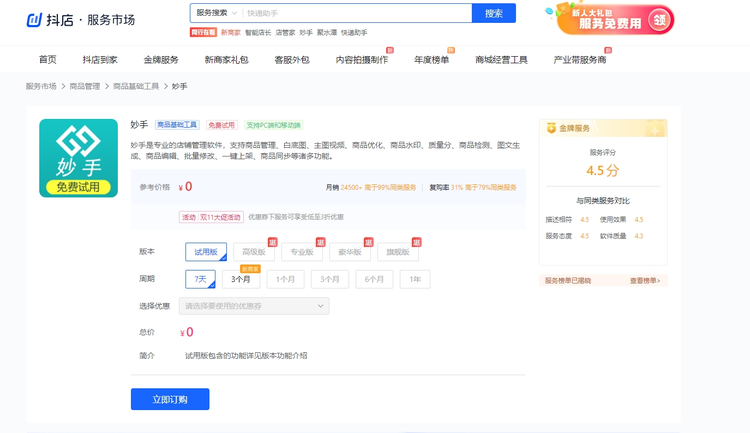This screenshot has width=750, height=433.
Task: Select the 专业版 version option
Action: pyautogui.click(x=302, y=252)
